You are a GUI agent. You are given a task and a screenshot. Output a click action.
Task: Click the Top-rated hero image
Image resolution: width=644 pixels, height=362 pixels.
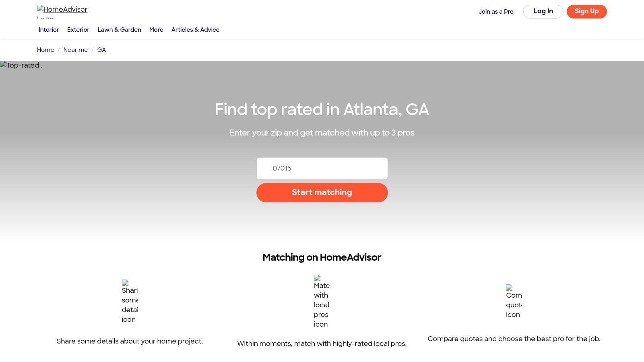pos(21,65)
